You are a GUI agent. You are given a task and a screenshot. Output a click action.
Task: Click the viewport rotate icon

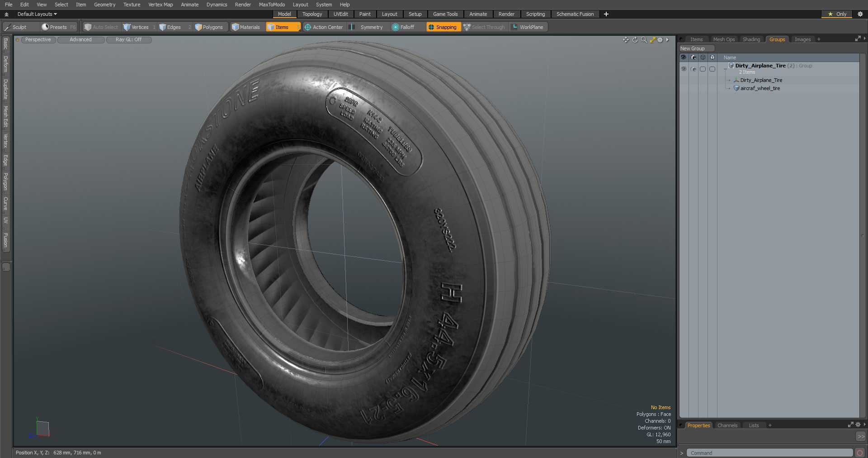click(635, 40)
